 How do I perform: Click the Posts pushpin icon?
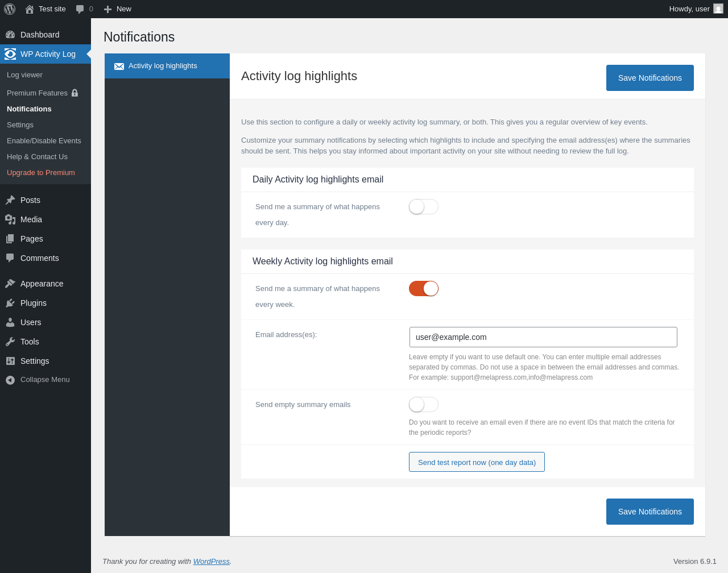(x=10, y=200)
